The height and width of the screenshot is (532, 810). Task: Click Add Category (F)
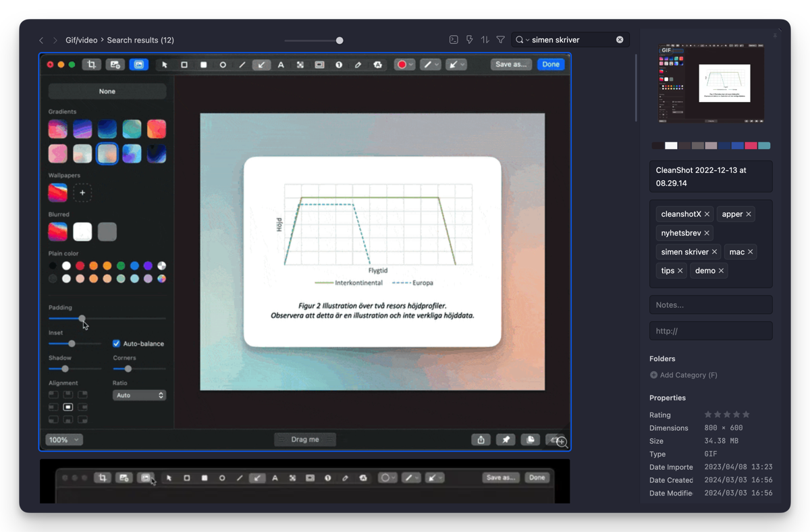[683, 375]
